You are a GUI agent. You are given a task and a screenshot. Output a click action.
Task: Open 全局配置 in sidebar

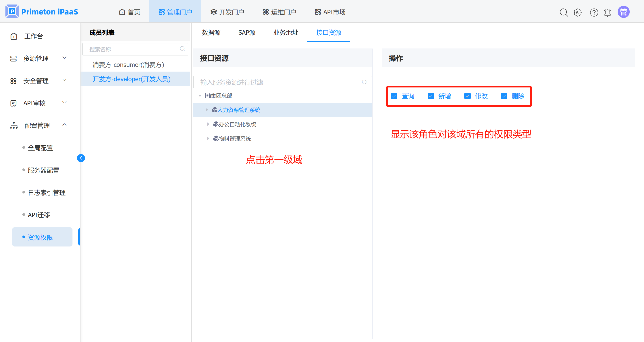click(x=40, y=148)
